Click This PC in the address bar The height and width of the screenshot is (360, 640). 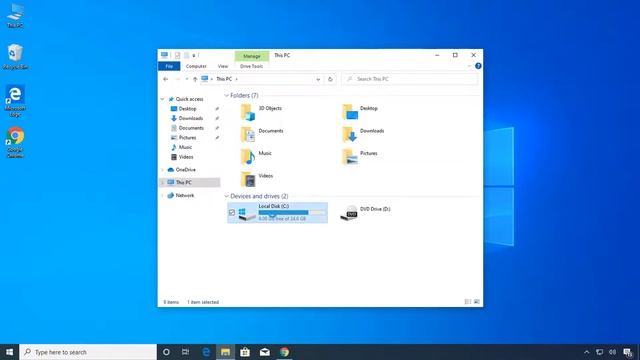(224, 79)
